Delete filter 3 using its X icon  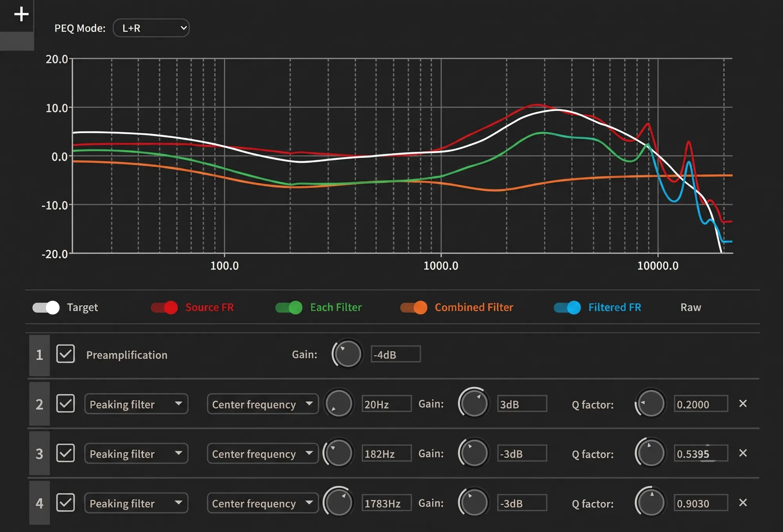(743, 453)
